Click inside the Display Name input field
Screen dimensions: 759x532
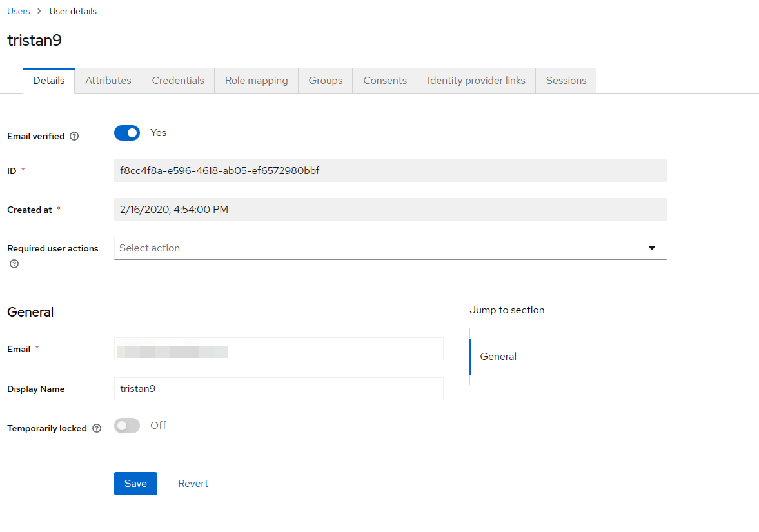coord(279,389)
